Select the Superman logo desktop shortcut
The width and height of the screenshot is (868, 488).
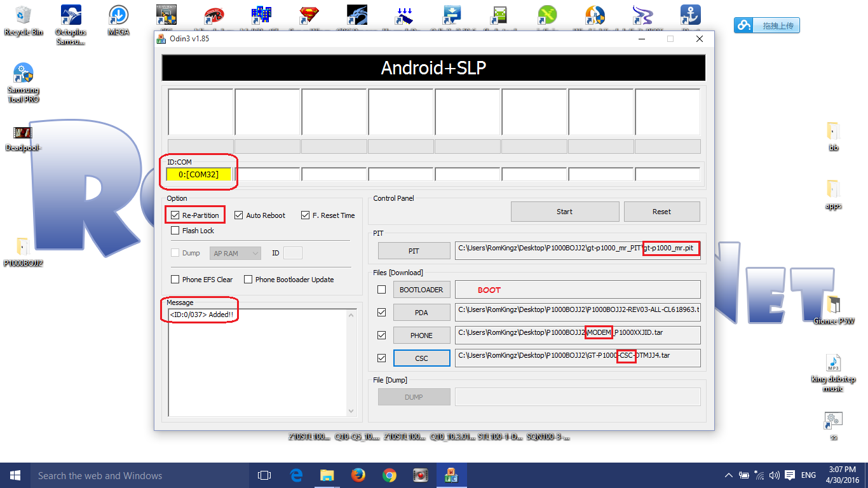pos(309,15)
